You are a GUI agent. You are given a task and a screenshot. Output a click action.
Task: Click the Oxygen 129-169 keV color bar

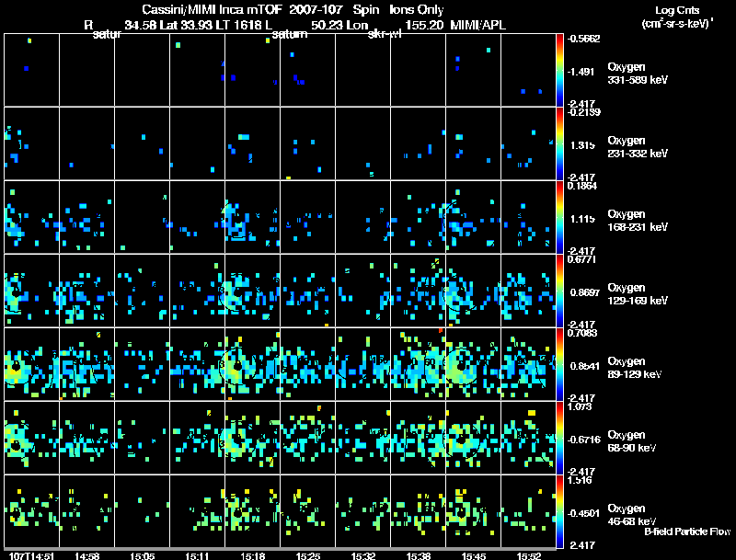pyautogui.click(x=559, y=291)
